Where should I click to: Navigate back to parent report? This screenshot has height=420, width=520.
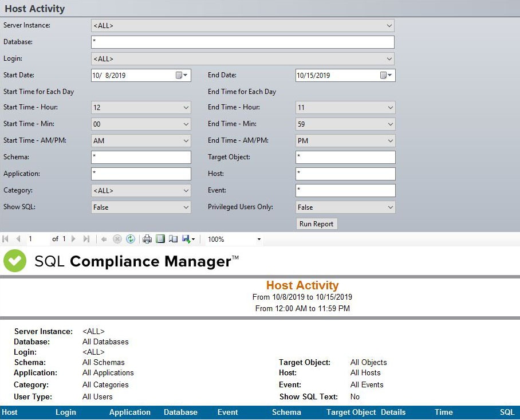click(104, 239)
